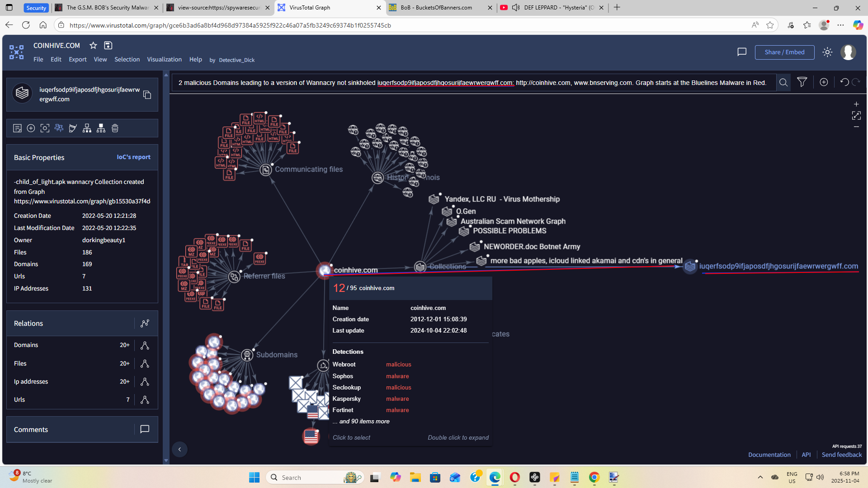The height and width of the screenshot is (488, 868).
Task: Select the iuqerfsodp9ifjaposdfjhgosurijfaewrwergwff.com graph node
Action: pos(690,267)
